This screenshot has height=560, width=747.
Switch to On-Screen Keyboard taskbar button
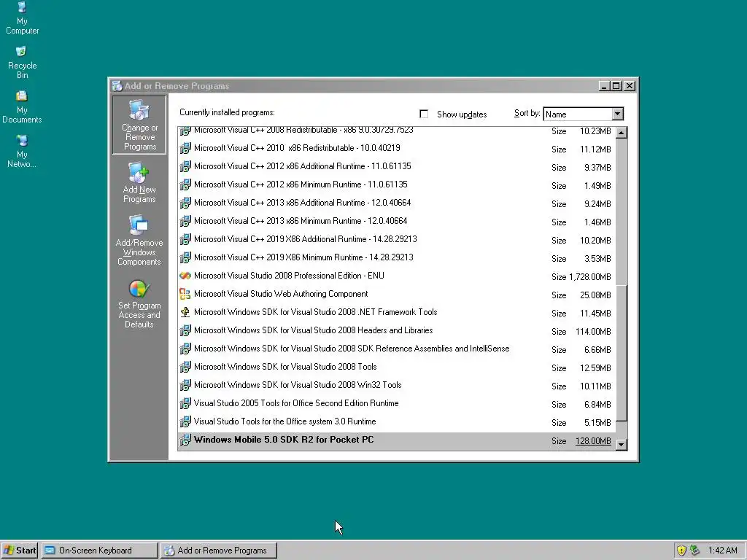99,551
